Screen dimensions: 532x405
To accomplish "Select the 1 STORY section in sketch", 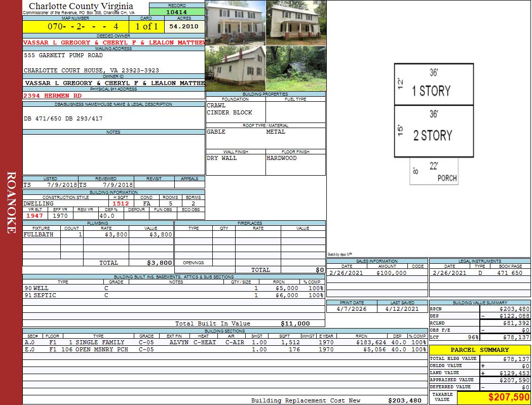I will click(x=434, y=85).
